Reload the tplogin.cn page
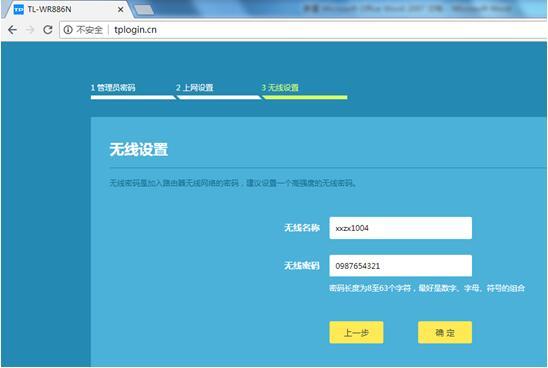The height and width of the screenshot is (368, 548). click(x=48, y=30)
